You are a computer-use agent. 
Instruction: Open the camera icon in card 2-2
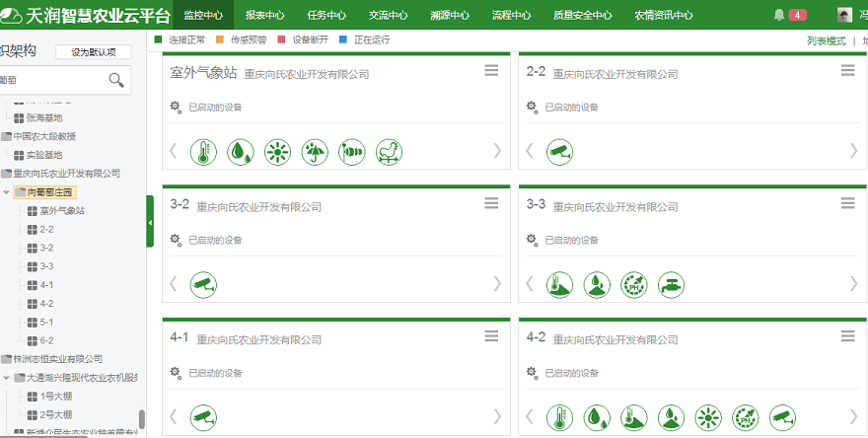[560, 151]
